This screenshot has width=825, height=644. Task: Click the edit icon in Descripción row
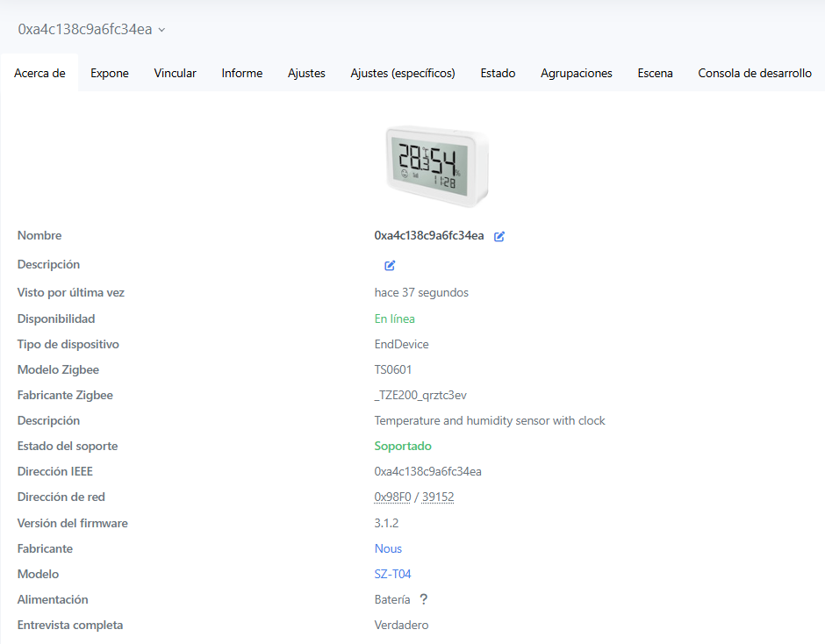[x=390, y=265]
